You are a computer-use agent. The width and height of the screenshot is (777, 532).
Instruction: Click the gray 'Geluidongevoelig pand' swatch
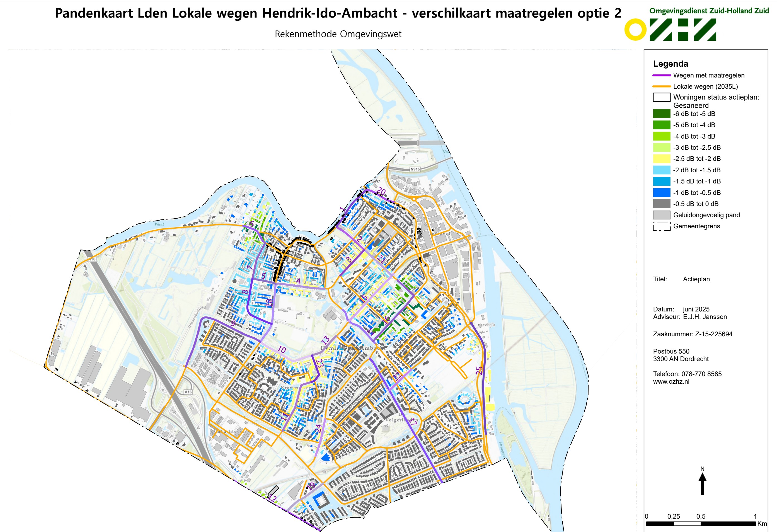pos(662,215)
